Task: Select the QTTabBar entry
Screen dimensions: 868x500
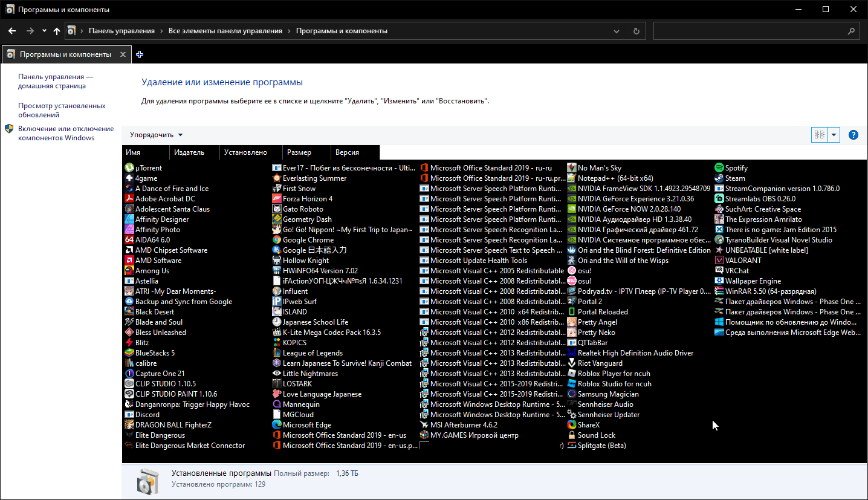Action: click(x=588, y=343)
